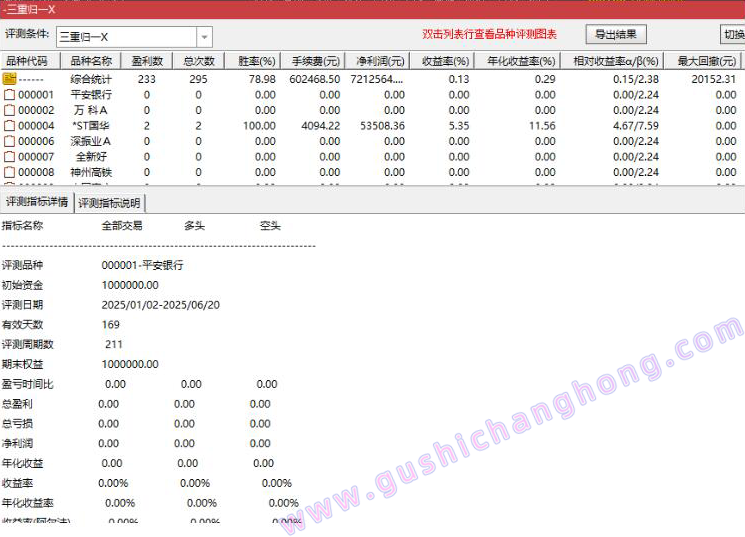Sort by 总次数 column header

click(x=199, y=61)
